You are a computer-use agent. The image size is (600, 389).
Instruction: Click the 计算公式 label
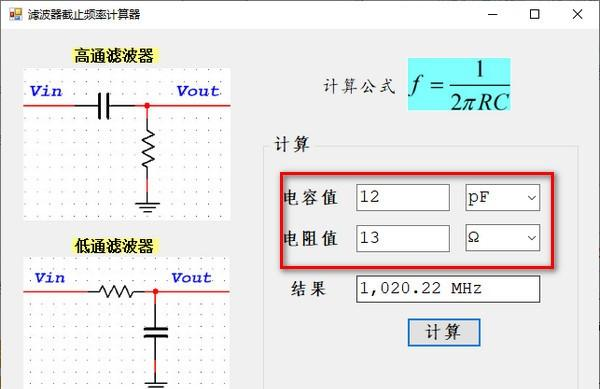point(359,86)
